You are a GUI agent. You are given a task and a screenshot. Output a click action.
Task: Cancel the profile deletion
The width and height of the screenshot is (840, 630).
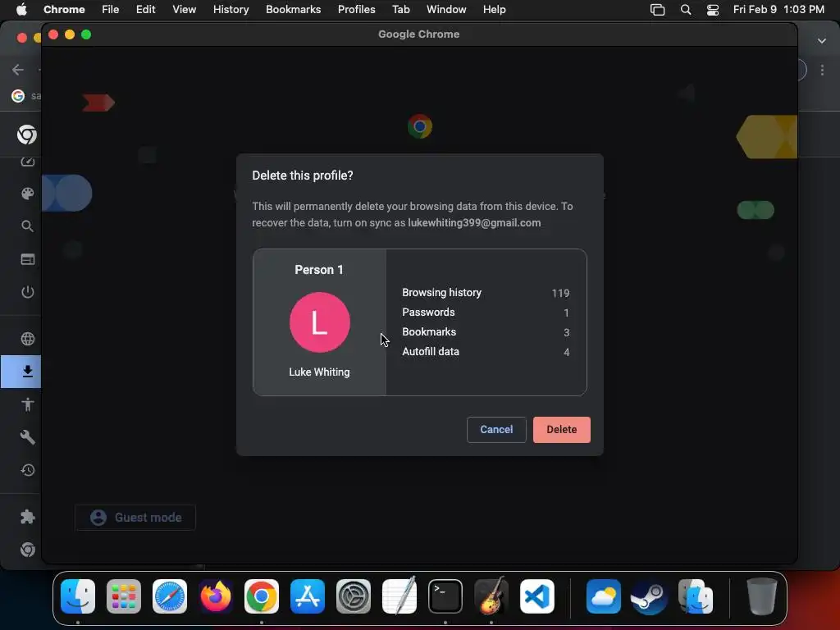click(x=496, y=430)
